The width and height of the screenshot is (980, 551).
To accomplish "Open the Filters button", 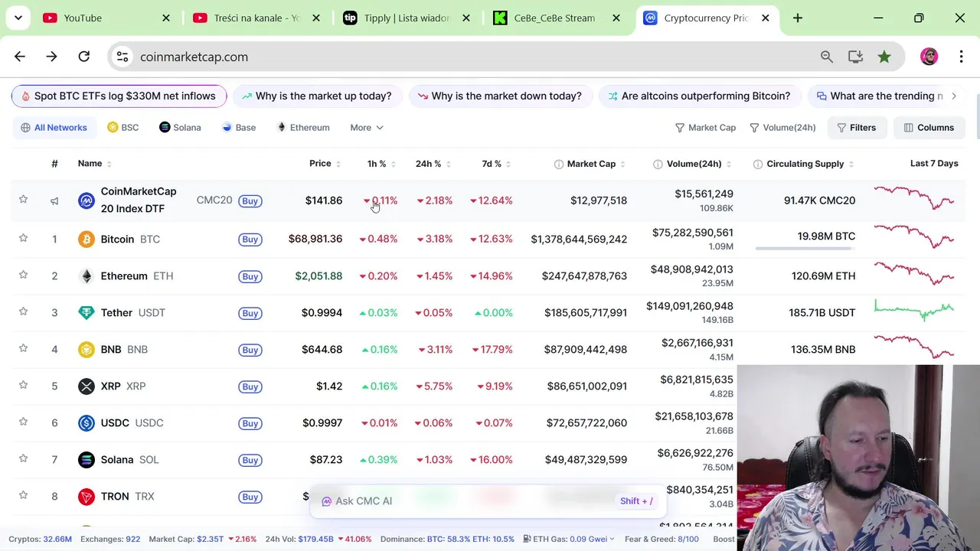I will 856,128.
